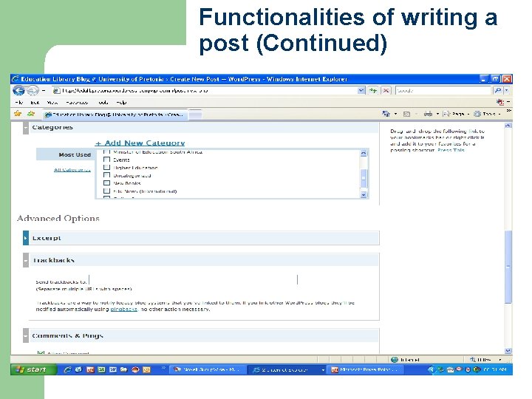Check the Events category checkbox

point(106,160)
